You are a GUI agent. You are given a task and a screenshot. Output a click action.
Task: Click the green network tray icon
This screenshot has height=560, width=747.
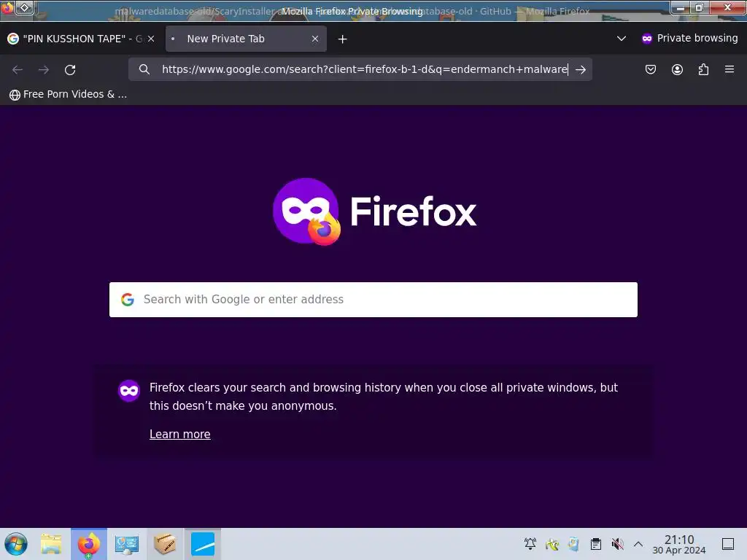coord(552,544)
